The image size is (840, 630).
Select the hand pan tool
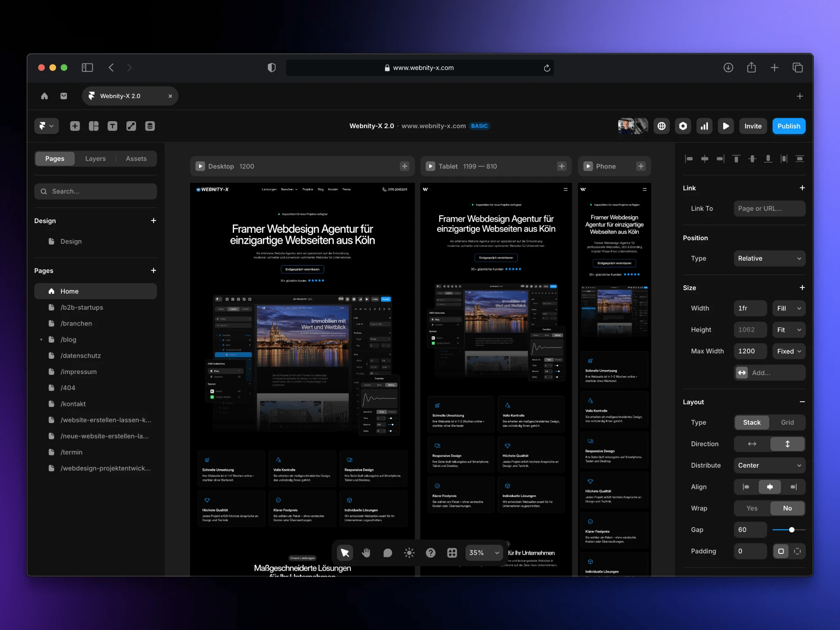(366, 553)
